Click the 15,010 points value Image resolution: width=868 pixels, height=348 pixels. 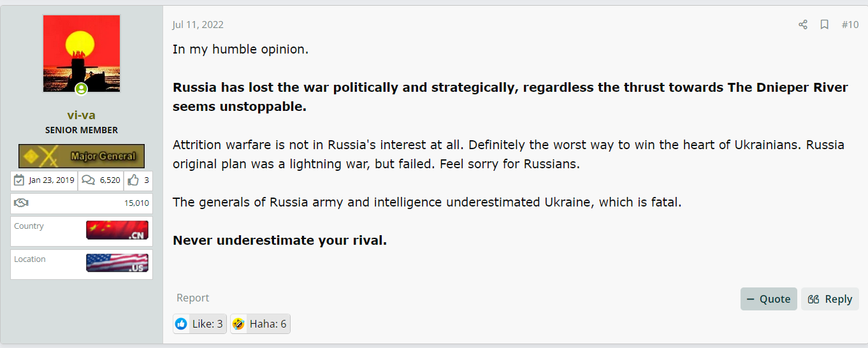[136, 203]
